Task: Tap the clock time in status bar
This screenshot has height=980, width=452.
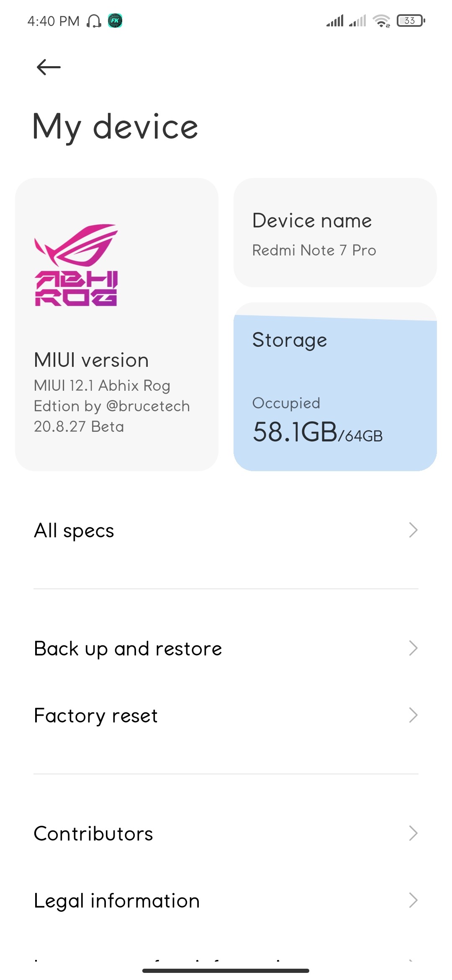Action: pos(53,21)
